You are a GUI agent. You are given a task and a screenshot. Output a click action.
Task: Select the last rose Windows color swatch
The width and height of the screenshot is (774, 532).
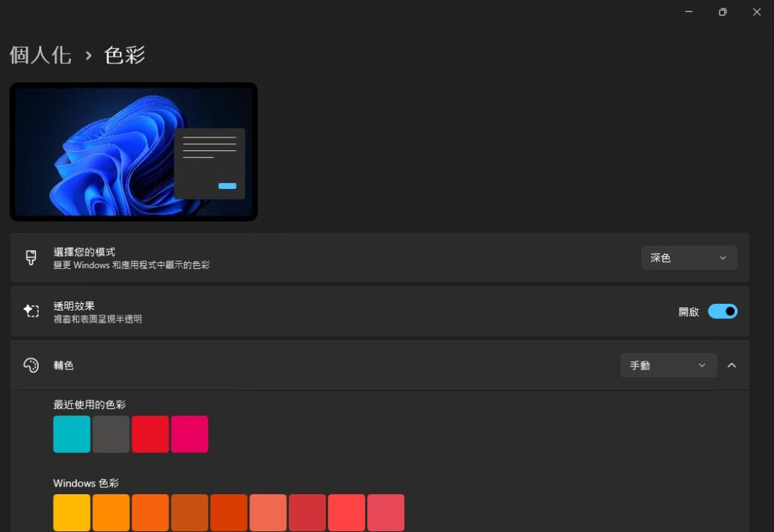click(x=385, y=512)
